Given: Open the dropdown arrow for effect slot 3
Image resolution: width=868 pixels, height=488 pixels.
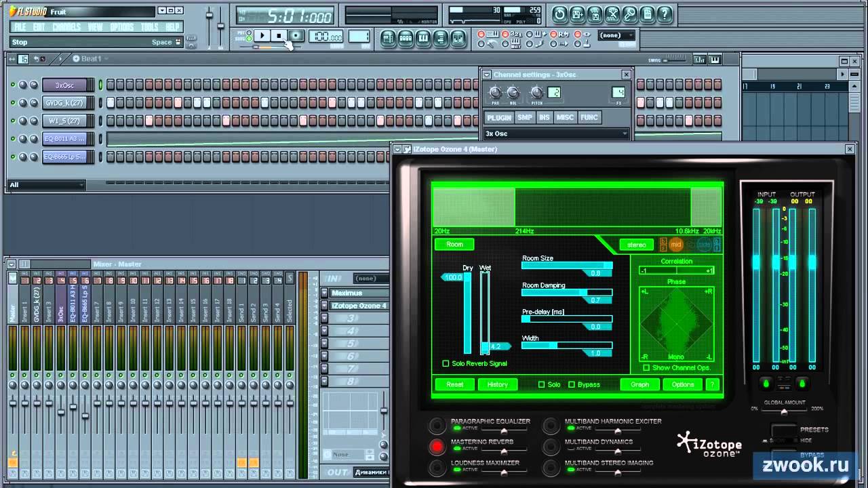Looking at the screenshot, I should point(324,319).
